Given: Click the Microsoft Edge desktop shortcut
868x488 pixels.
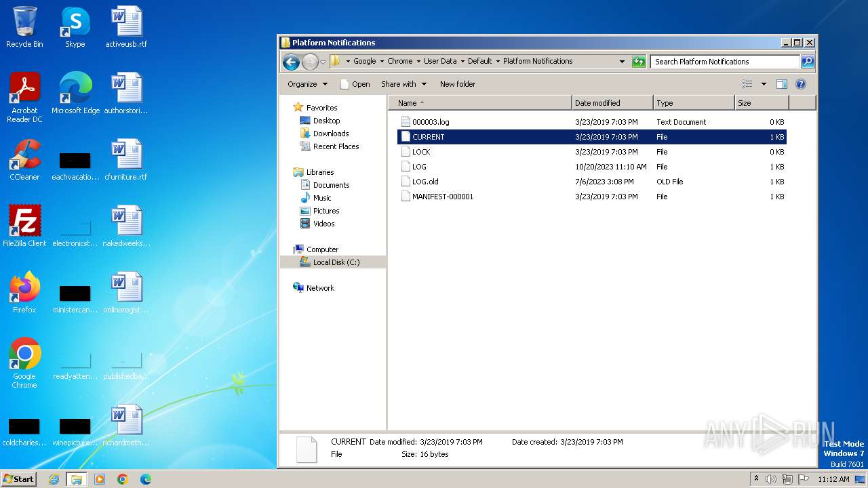Looking at the screenshot, I should (x=75, y=94).
